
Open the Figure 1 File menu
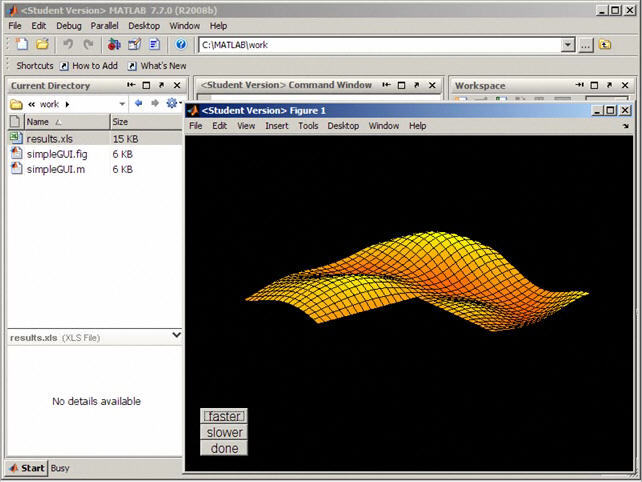pos(196,126)
